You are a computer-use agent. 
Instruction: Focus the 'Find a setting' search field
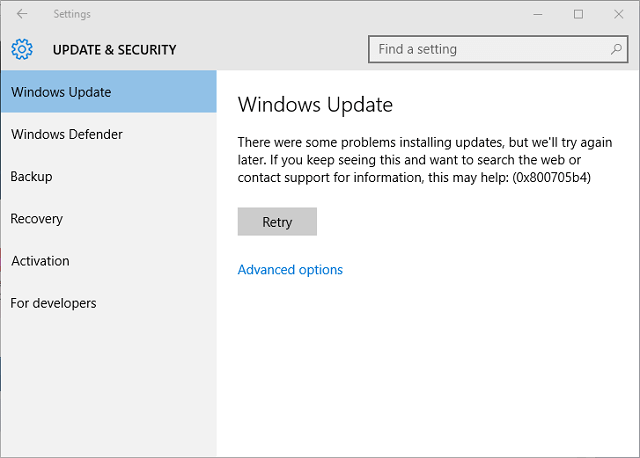[490, 49]
